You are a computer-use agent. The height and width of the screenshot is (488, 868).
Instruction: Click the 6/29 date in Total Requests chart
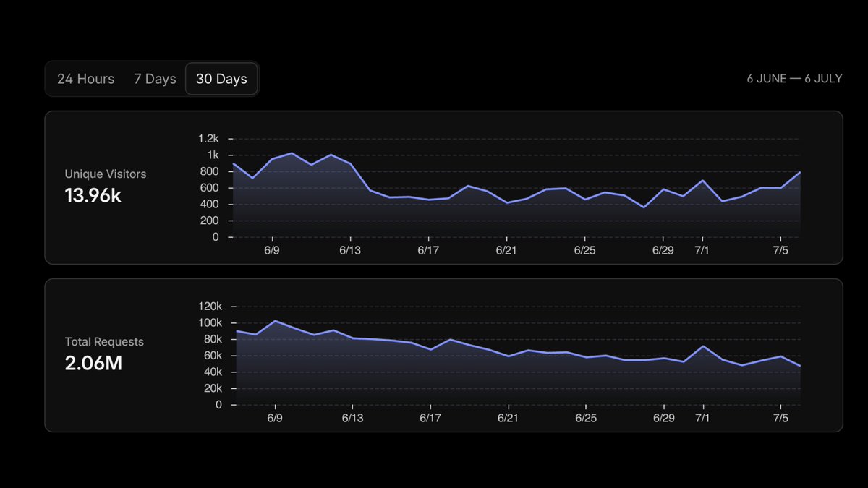pyautogui.click(x=664, y=418)
